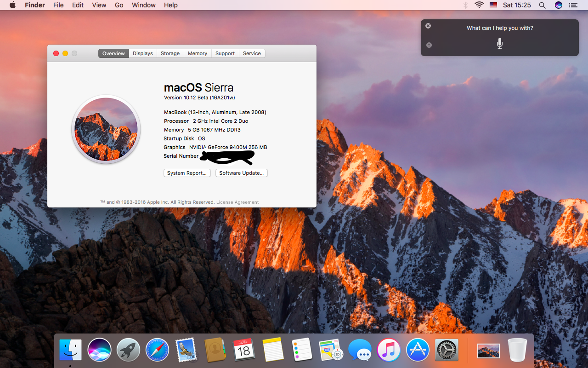Open the Window menu
The height and width of the screenshot is (368, 588).
coord(144,5)
